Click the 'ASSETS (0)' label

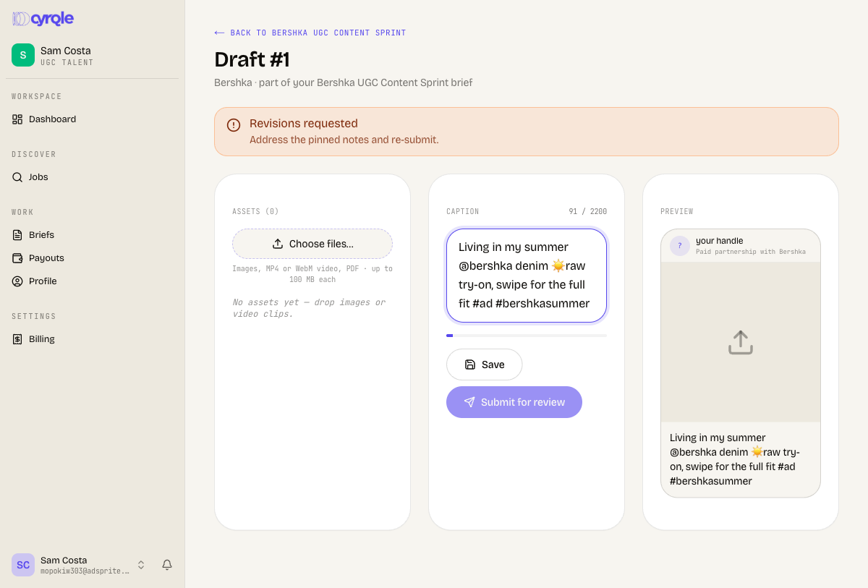(x=255, y=211)
